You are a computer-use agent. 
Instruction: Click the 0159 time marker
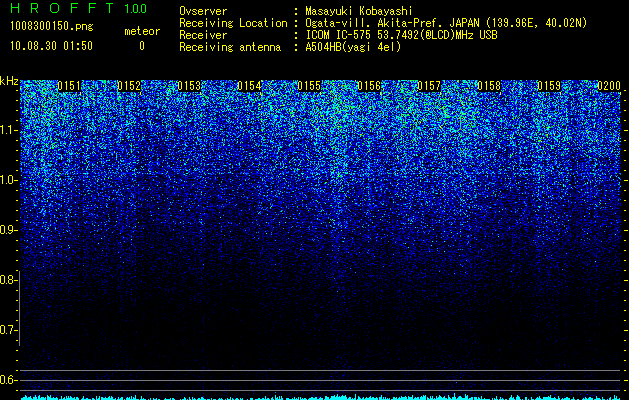[x=549, y=86]
